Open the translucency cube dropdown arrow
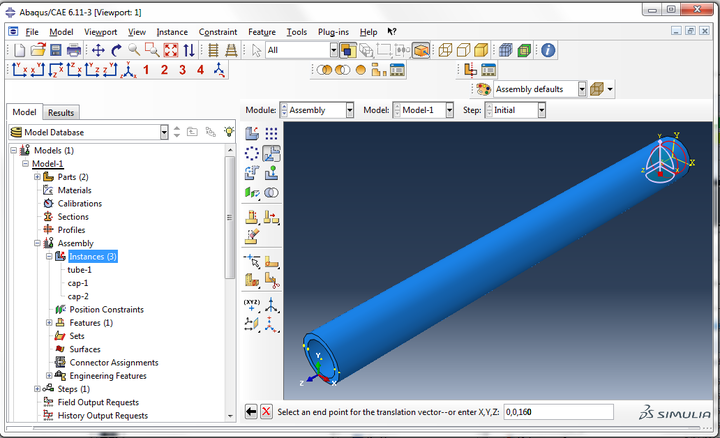The height and width of the screenshot is (438, 720). [610, 89]
